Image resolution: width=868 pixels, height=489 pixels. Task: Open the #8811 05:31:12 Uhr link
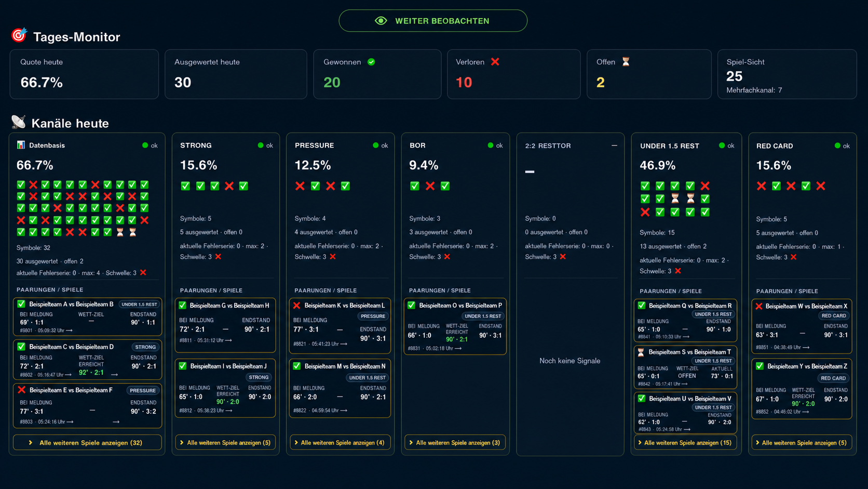click(x=206, y=340)
